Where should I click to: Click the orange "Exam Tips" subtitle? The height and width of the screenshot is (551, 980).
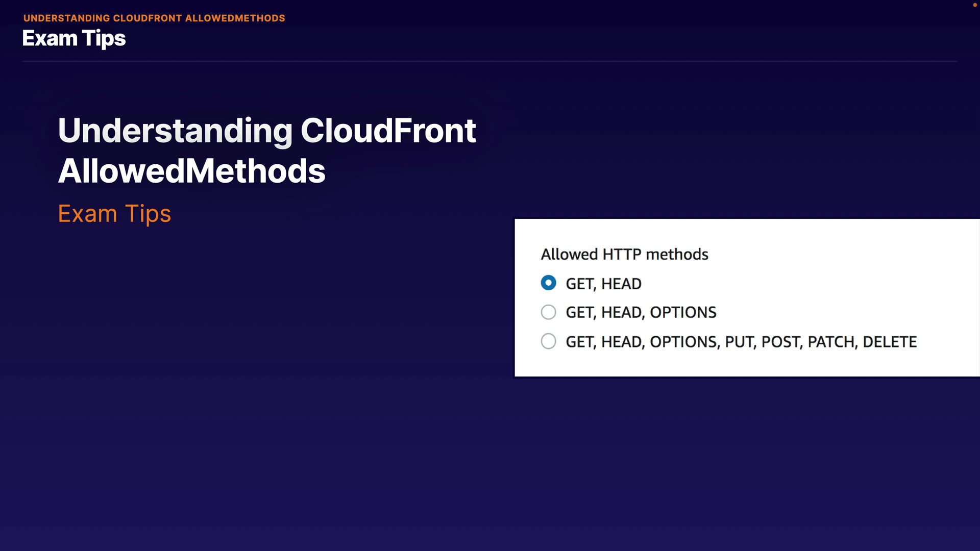114,213
